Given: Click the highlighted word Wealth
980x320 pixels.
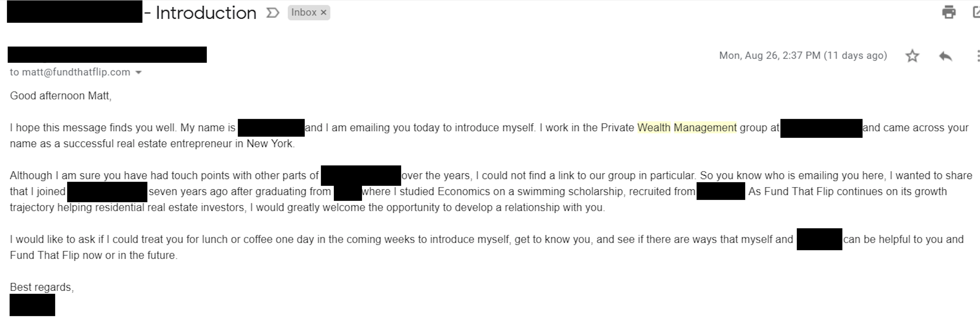Looking at the screenshot, I should [653, 128].
